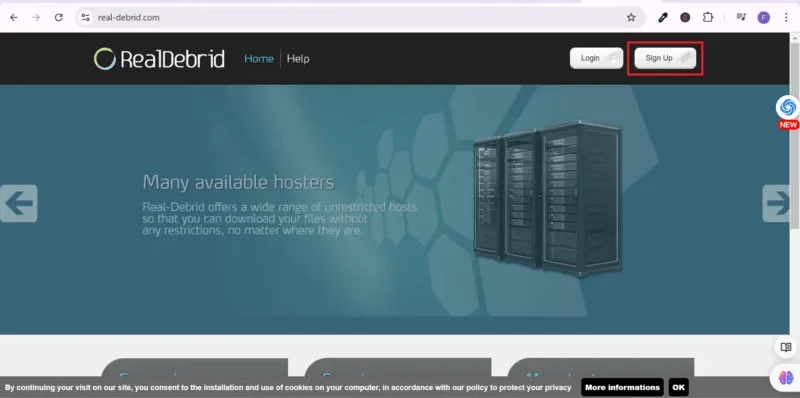Open the Help navigation item
This screenshot has height=398, width=800.
298,59
